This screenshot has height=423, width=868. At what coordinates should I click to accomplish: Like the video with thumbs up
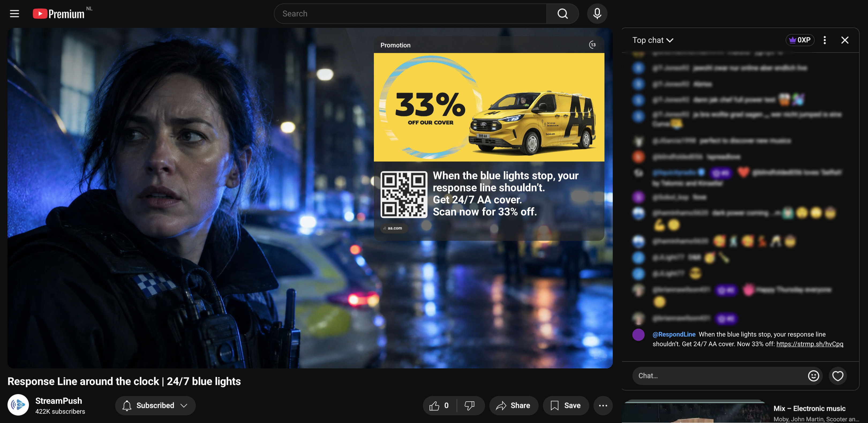[x=439, y=406]
